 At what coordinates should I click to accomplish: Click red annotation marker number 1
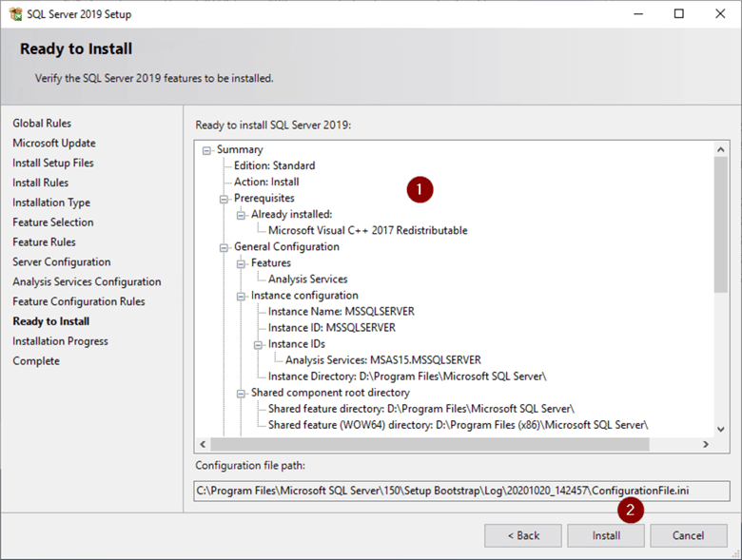point(420,188)
